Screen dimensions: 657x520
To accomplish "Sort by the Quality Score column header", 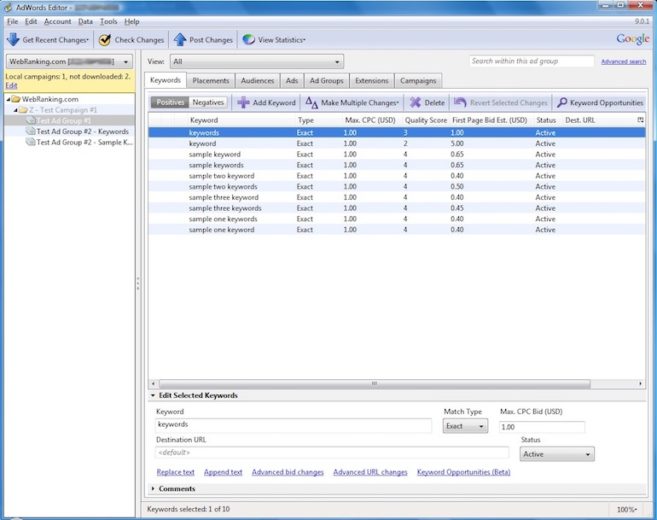I will [426, 120].
